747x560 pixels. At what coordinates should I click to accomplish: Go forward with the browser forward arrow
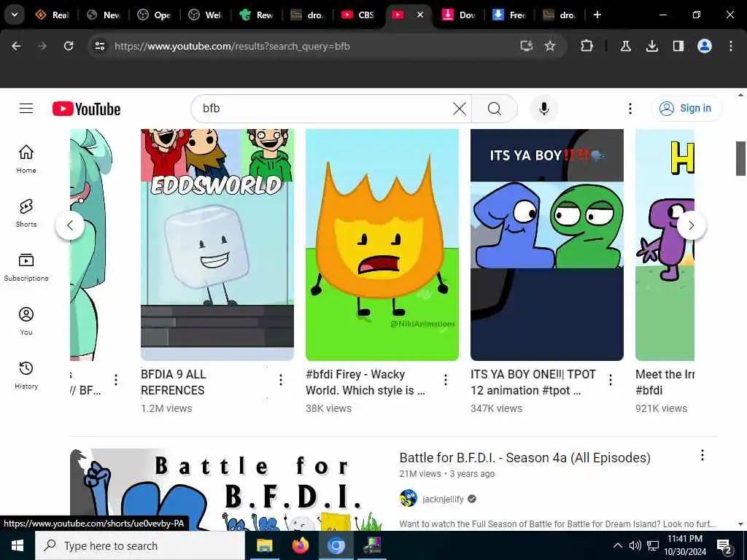42,46
